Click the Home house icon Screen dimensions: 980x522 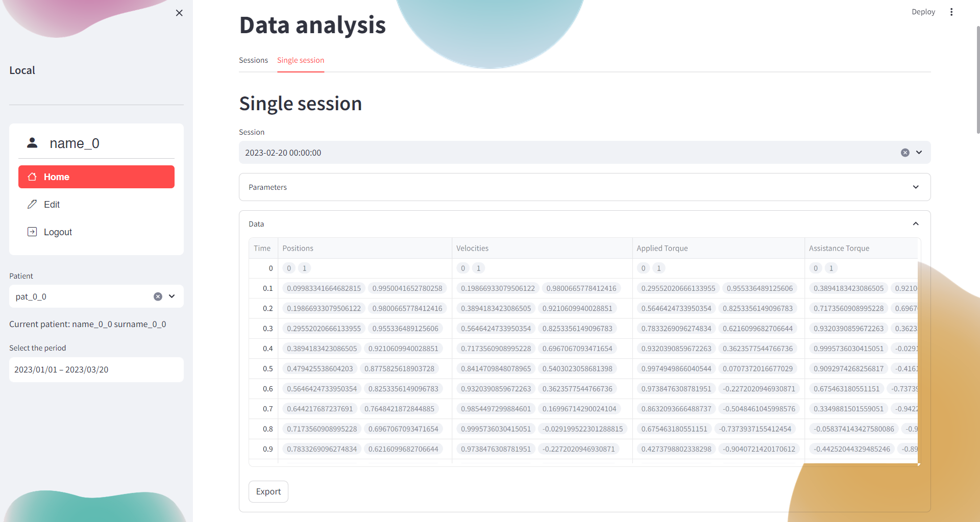tap(32, 177)
